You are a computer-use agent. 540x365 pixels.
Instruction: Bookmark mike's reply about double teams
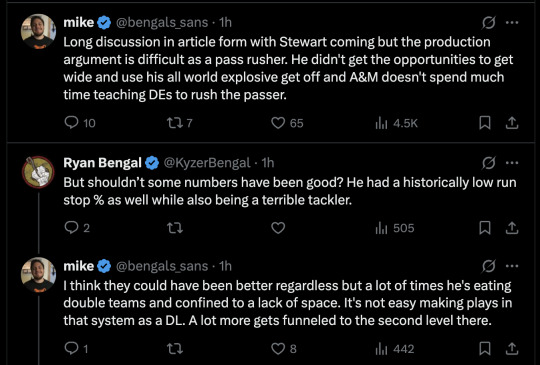click(485, 349)
